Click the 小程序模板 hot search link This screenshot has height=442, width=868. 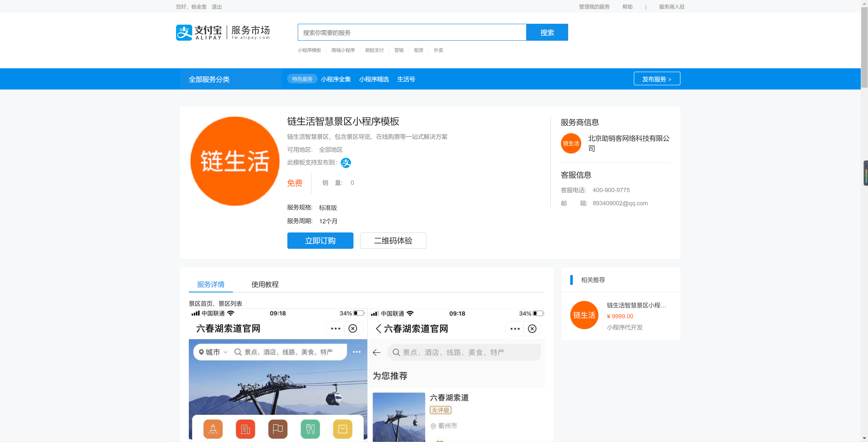pos(309,50)
